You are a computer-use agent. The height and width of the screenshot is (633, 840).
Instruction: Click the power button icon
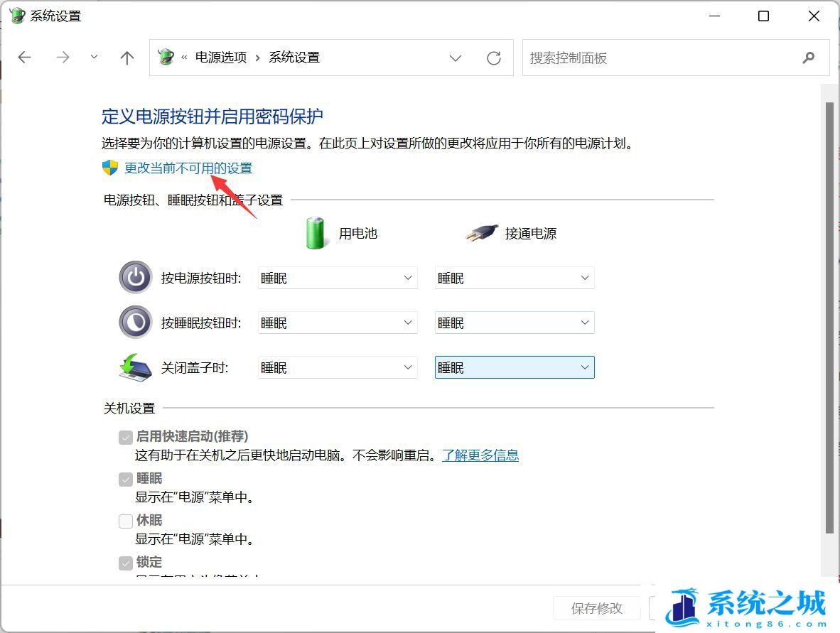(135, 278)
